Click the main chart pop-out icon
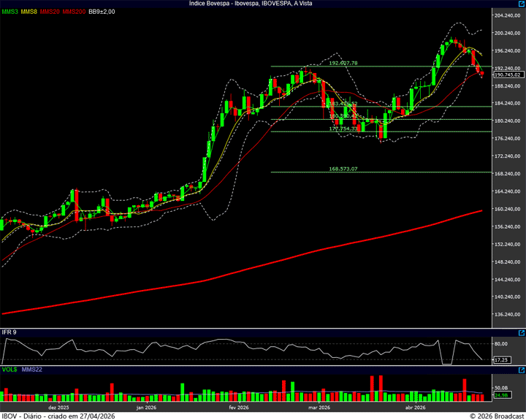The image size is (526, 420). tap(520, 4)
